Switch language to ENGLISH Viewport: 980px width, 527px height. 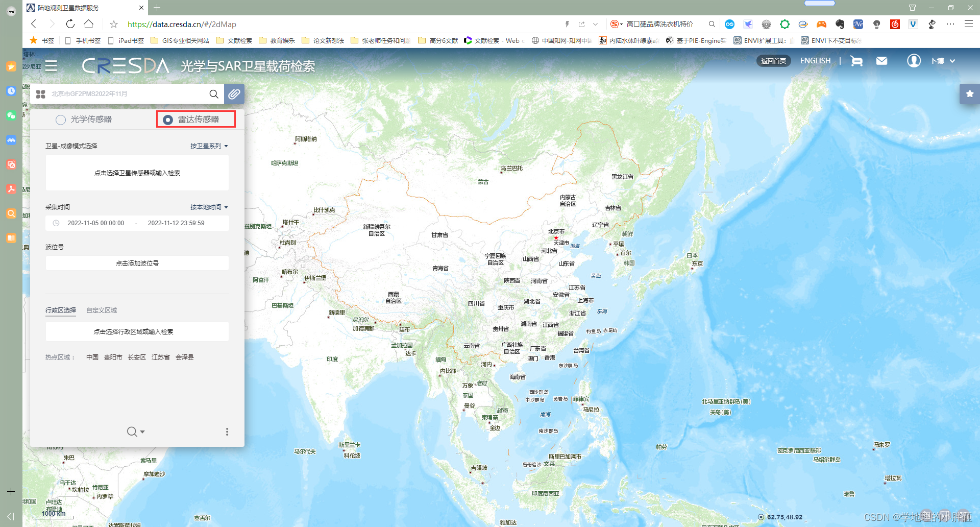(815, 61)
